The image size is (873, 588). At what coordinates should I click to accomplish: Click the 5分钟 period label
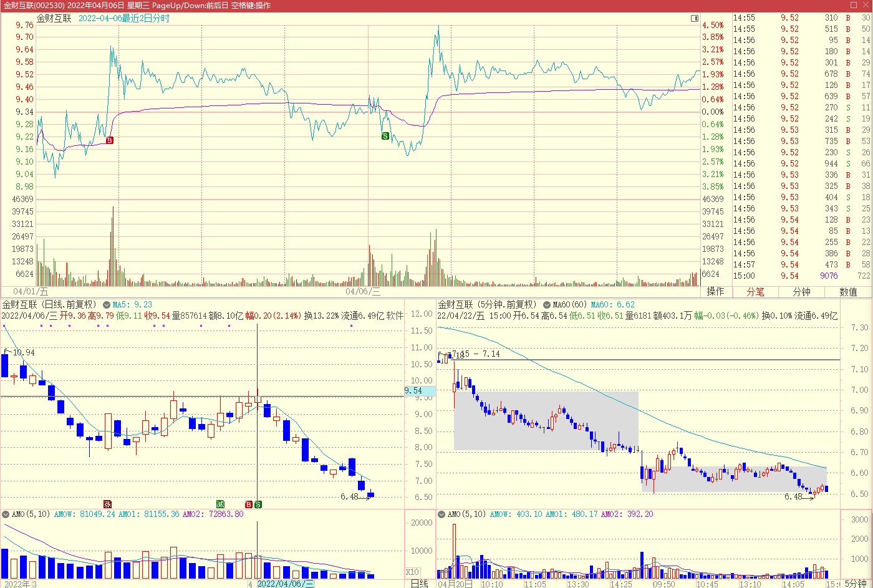(x=856, y=584)
